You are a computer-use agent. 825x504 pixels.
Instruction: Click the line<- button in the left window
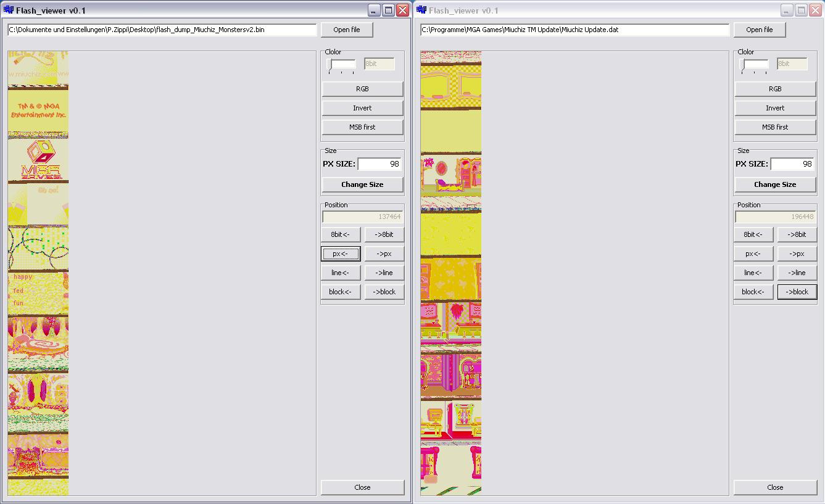click(x=341, y=273)
